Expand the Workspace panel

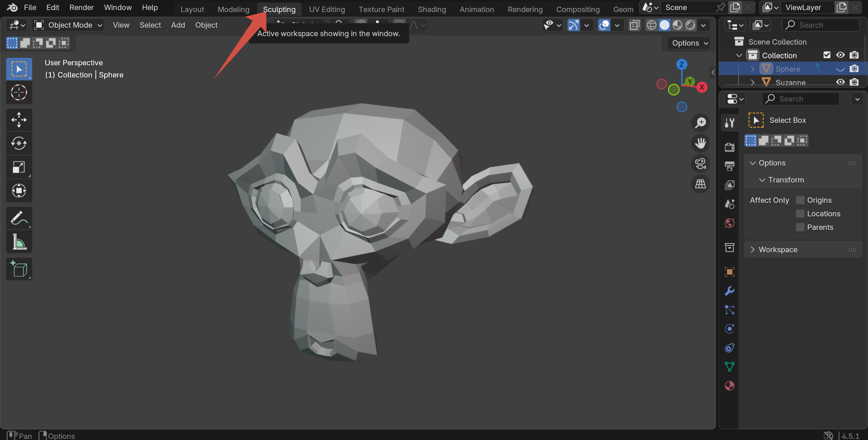[x=753, y=250]
